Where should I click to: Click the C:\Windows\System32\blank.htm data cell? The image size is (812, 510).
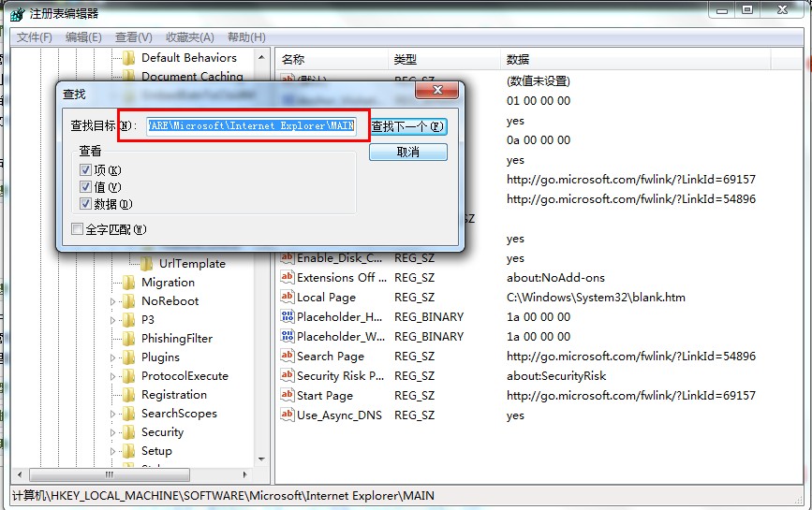[x=596, y=297]
